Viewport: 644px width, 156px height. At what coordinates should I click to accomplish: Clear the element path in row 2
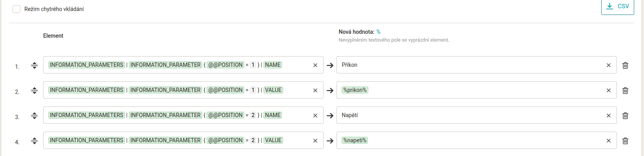coord(315,90)
